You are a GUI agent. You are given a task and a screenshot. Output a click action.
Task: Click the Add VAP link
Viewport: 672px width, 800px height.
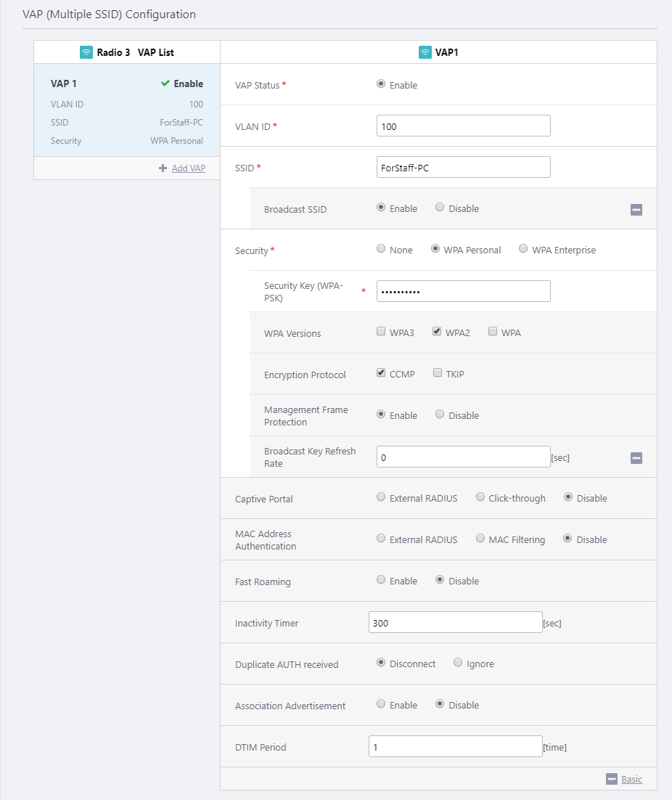[188, 168]
